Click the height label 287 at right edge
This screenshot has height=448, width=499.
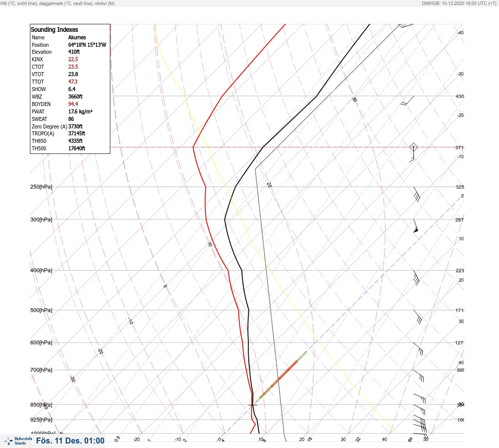[460, 220]
